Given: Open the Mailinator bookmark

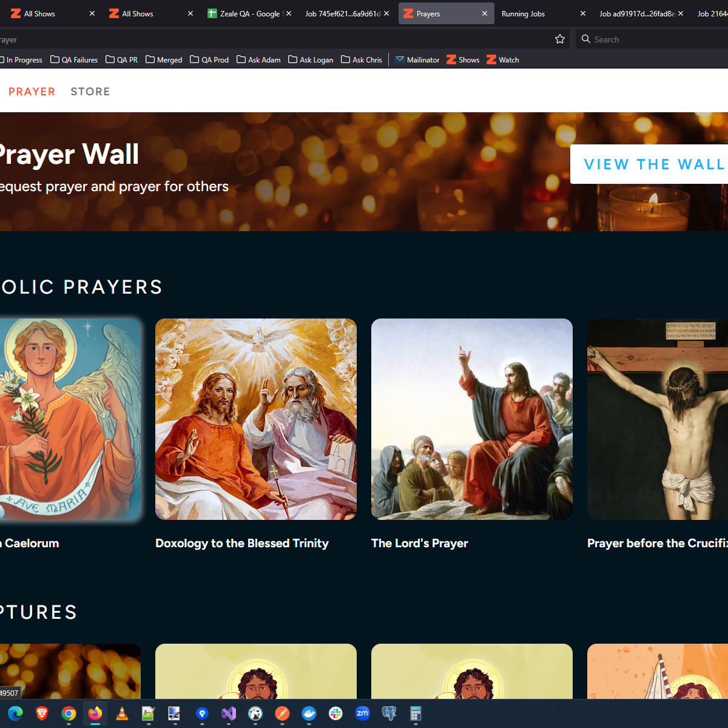Looking at the screenshot, I should (417, 60).
